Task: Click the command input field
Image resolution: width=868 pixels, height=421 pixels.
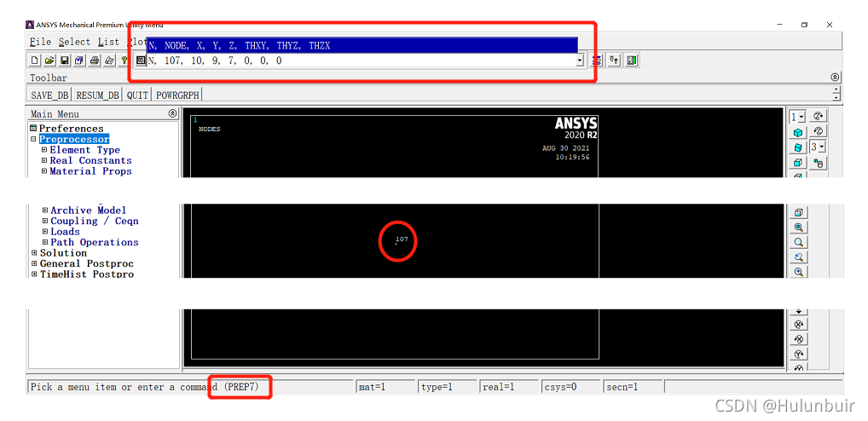Action: coord(358,61)
